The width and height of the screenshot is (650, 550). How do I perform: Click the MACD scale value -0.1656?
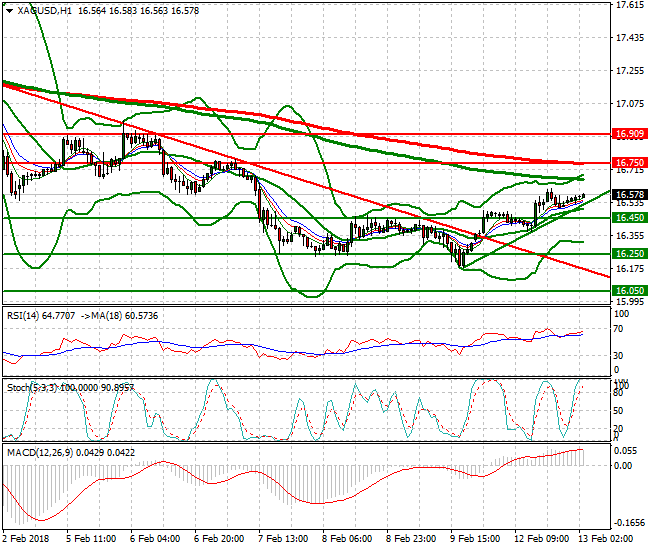pyautogui.click(x=629, y=523)
